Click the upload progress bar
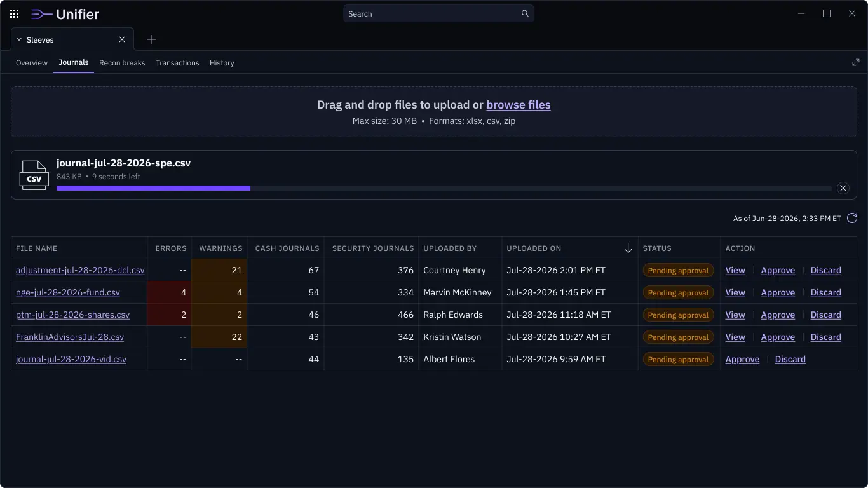Image resolution: width=868 pixels, height=488 pixels. [x=444, y=188]
